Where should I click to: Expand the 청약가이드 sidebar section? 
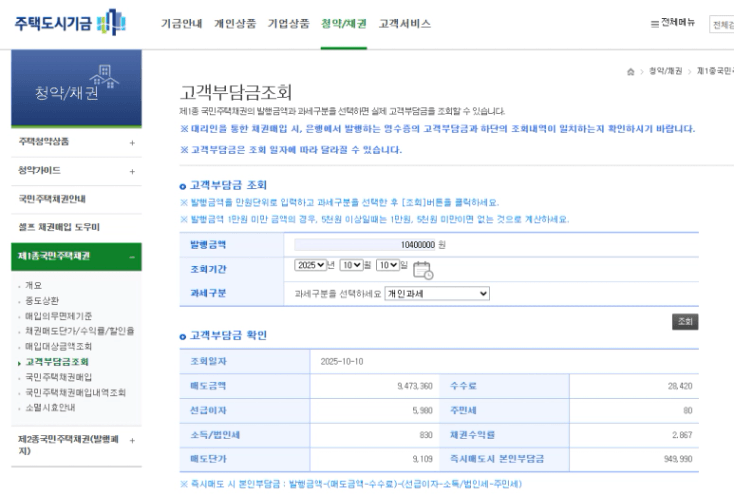click(x=131, y=170)
